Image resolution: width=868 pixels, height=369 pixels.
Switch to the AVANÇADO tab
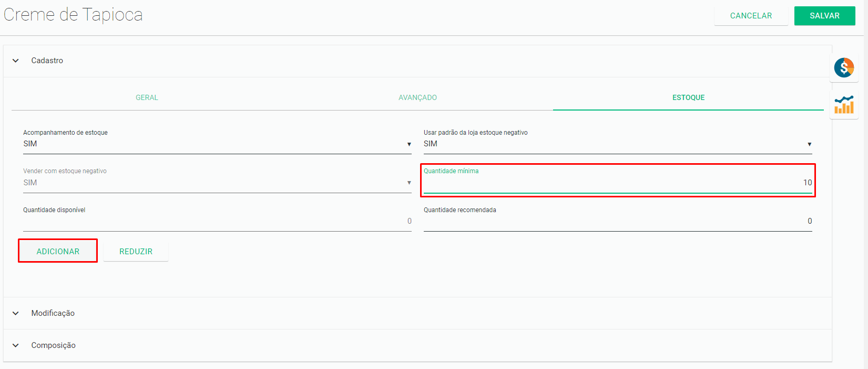point(417,97)
